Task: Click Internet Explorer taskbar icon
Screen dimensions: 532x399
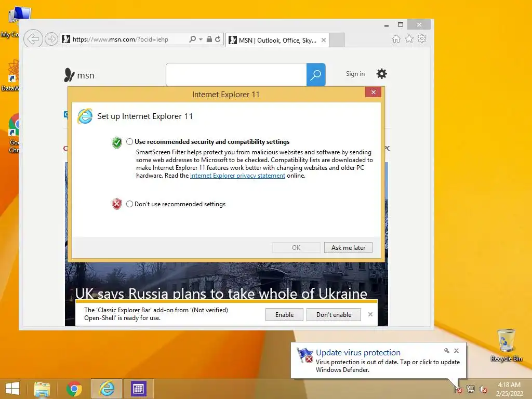Action: coord(107,389)
